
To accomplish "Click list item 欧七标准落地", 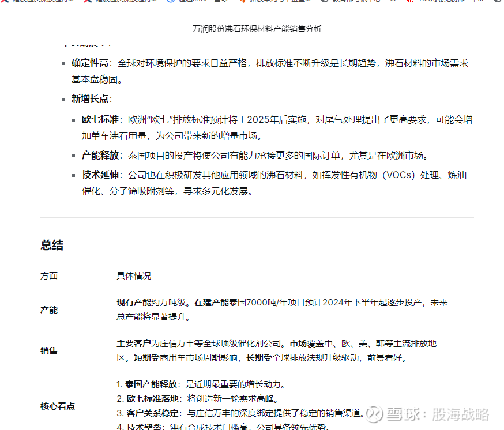I will (x=153, y=398).
